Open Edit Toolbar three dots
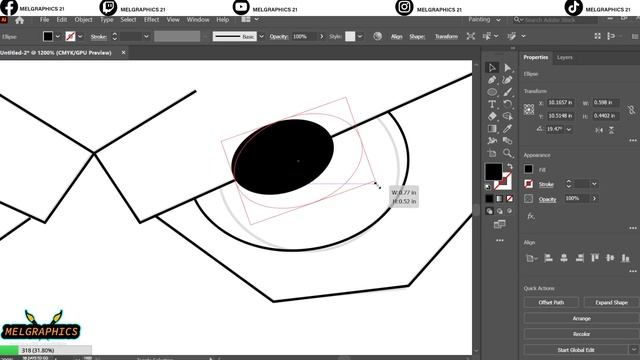Image resolution: width=640 pixels, height=360 pixels. [500, 240]
